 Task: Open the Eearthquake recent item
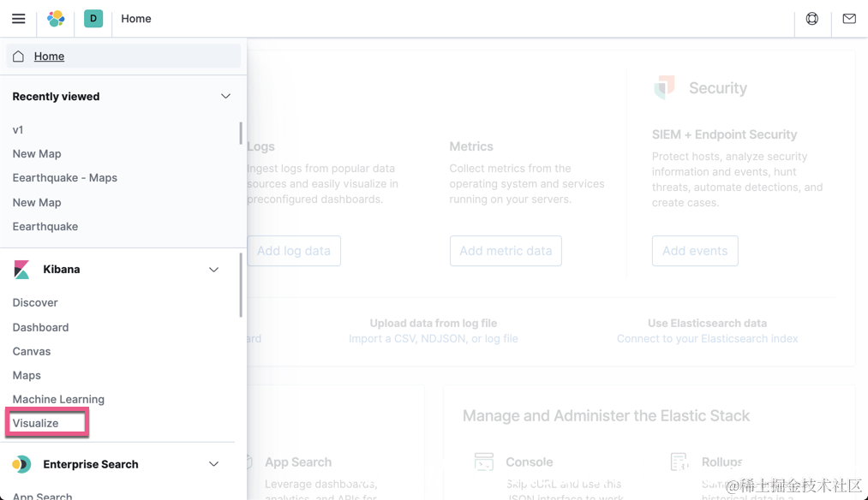[x=45, y=226]
